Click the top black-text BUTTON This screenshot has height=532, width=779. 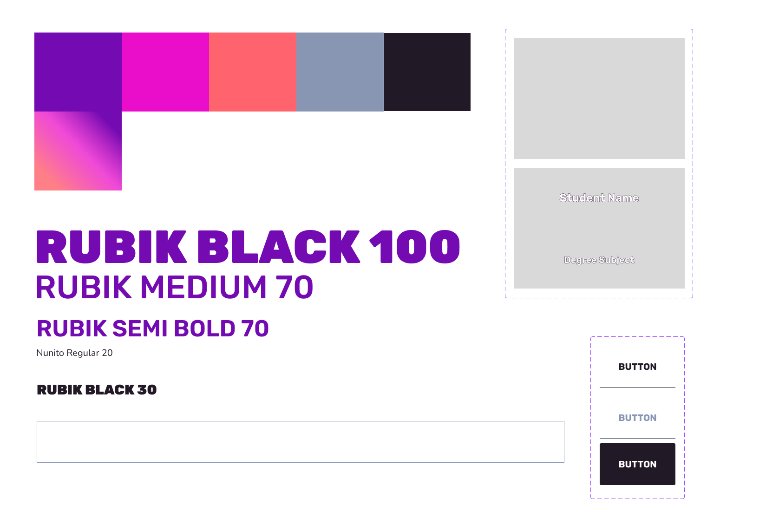tap(637, 367)
